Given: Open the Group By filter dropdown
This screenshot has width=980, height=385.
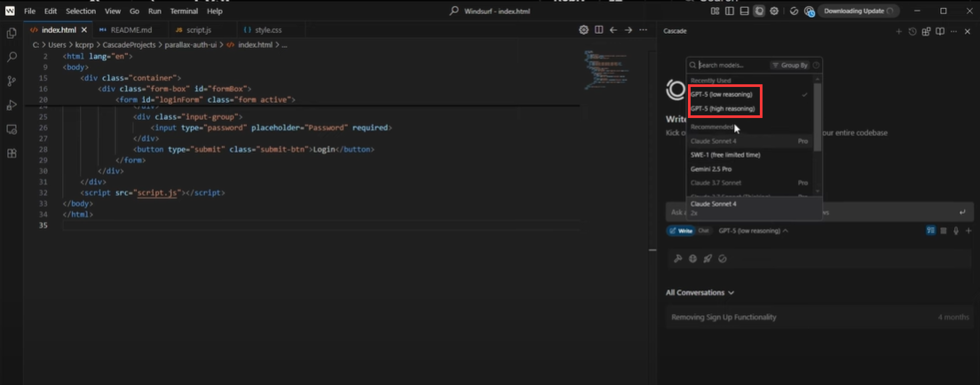Looking at the screenshot, I should pyautogui.click(x=790, y=65).
